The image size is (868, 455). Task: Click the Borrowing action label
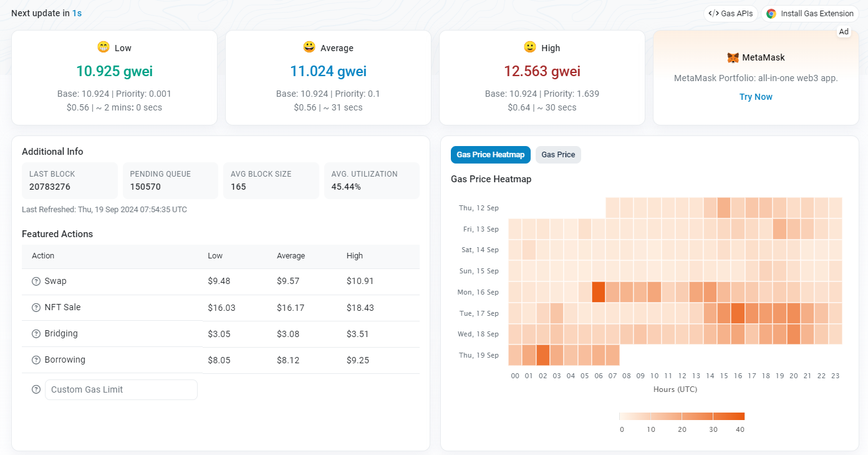65,360
